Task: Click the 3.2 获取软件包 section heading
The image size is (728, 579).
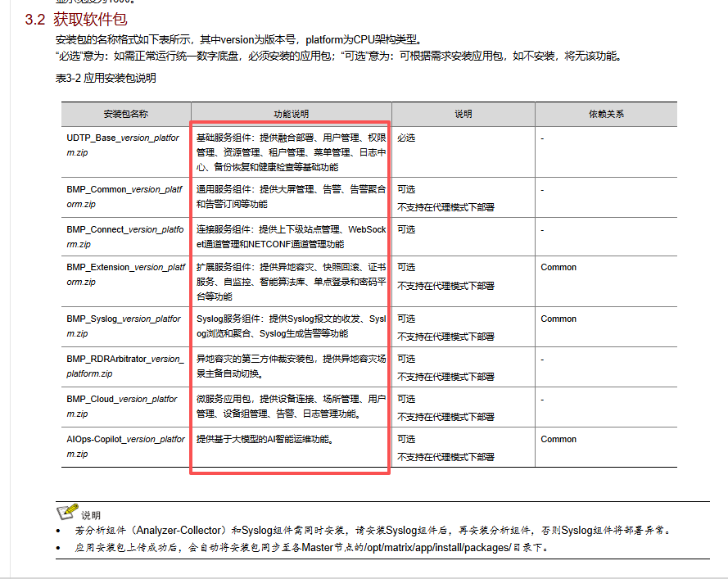Action: [x=76, y=19]
